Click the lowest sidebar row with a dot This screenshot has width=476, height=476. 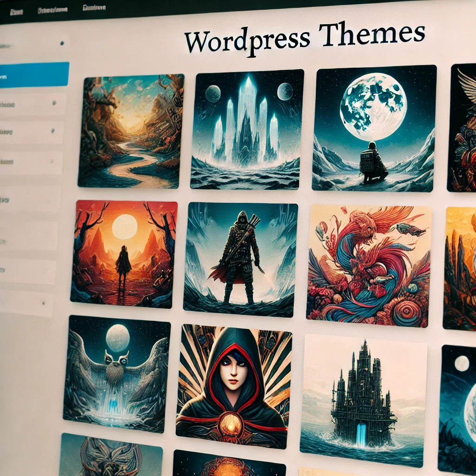coord(26,303)
